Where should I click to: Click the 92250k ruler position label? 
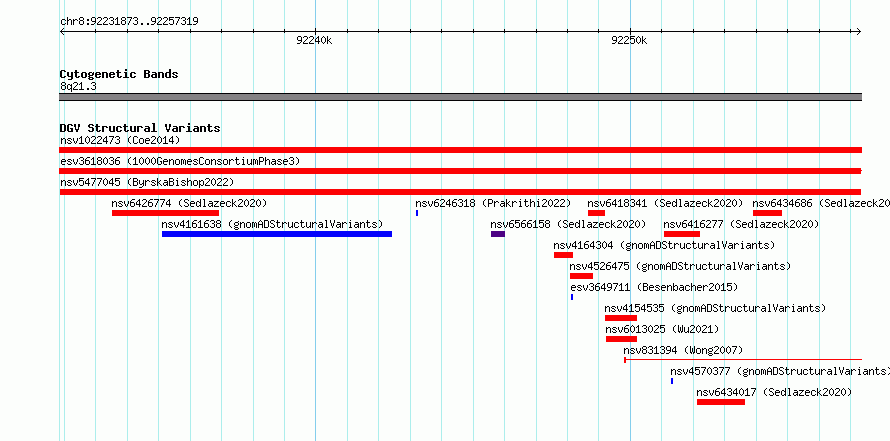pyautogui.click(x=629, y=40)
